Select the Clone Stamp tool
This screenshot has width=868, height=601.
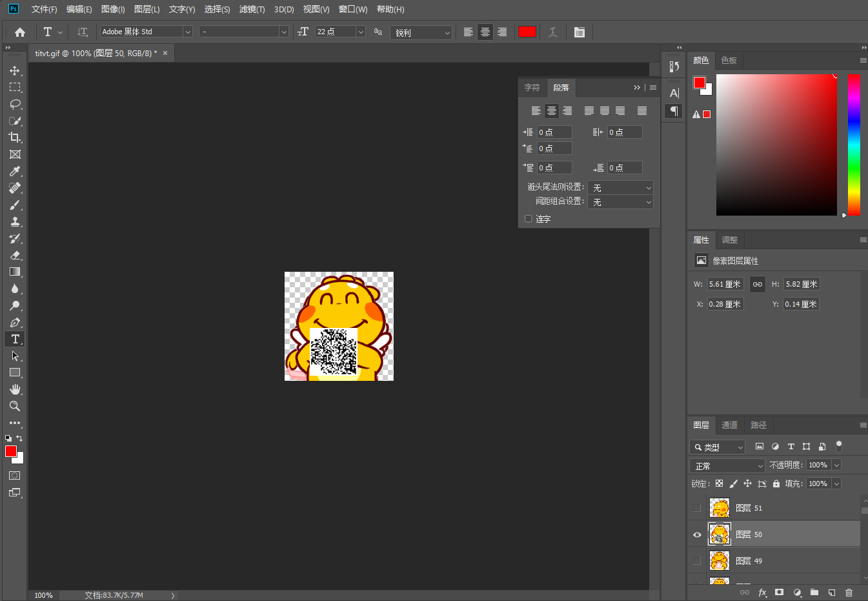tap(15, 221)
